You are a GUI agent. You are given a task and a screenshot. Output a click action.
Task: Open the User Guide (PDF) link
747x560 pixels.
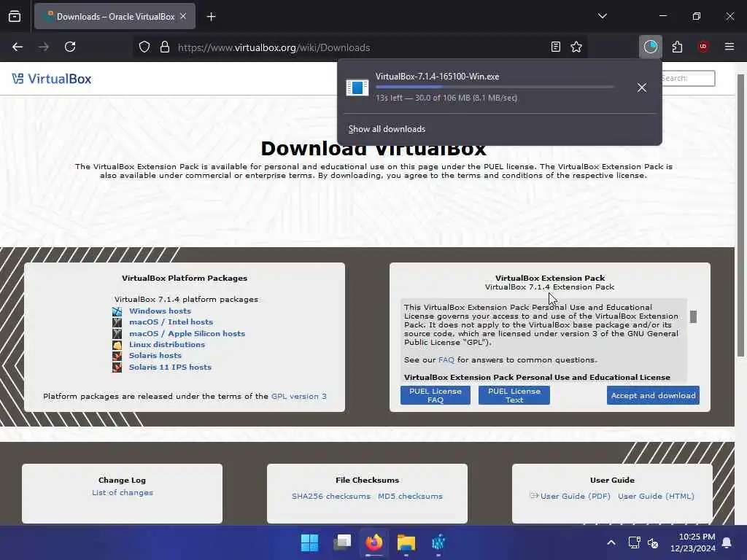(x=575, y=496)
